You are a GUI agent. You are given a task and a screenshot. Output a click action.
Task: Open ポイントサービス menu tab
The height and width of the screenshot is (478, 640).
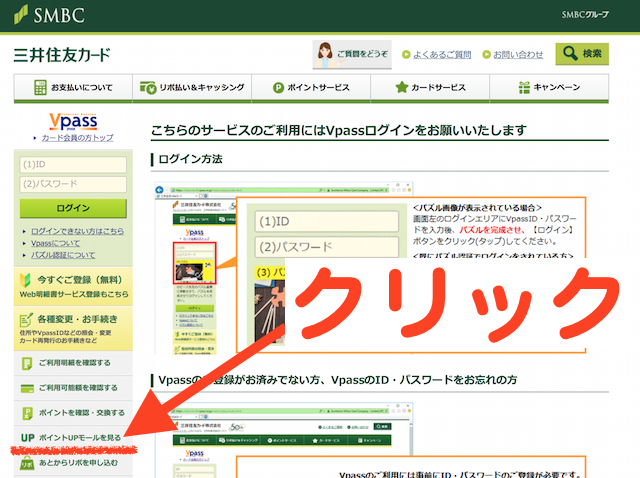coord(311,88)
